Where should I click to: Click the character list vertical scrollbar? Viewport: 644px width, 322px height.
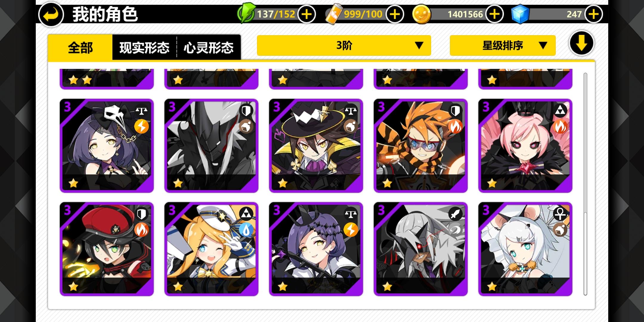tap(585, 184)
